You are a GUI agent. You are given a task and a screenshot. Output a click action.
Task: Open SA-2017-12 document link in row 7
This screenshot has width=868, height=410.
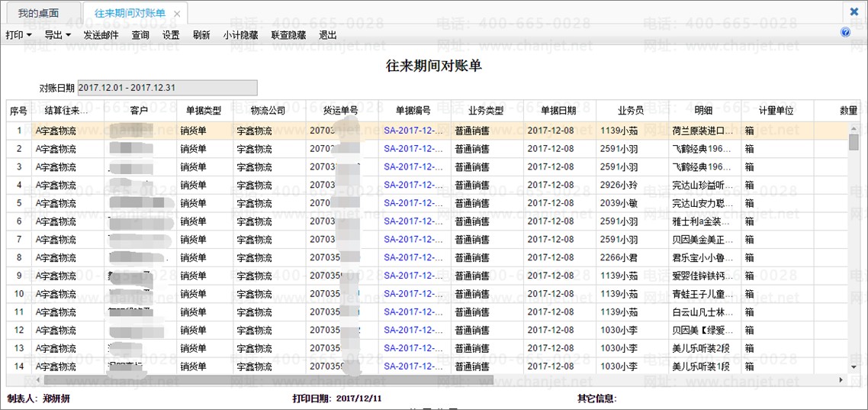413,239
